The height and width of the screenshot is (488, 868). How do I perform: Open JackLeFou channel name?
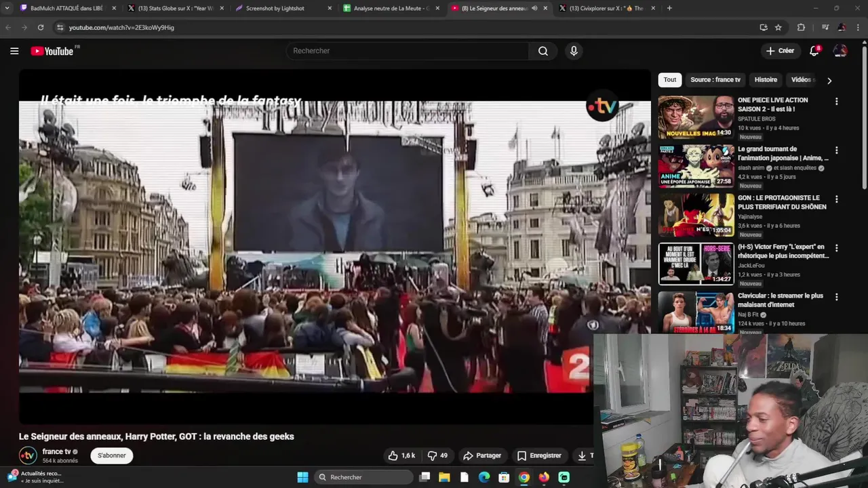pyautogui.click(x=751, y=266)
